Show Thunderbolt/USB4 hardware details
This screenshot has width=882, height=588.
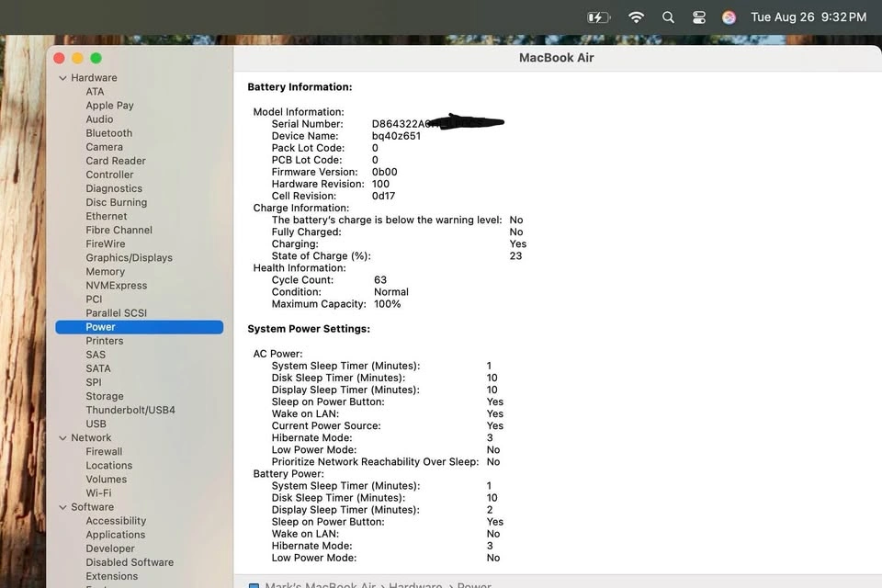click(x=130, y=410)
